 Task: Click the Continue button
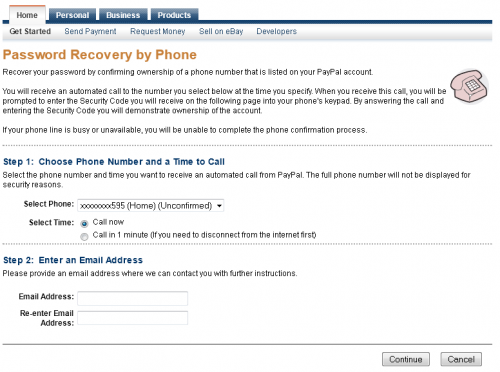[406, 359]
